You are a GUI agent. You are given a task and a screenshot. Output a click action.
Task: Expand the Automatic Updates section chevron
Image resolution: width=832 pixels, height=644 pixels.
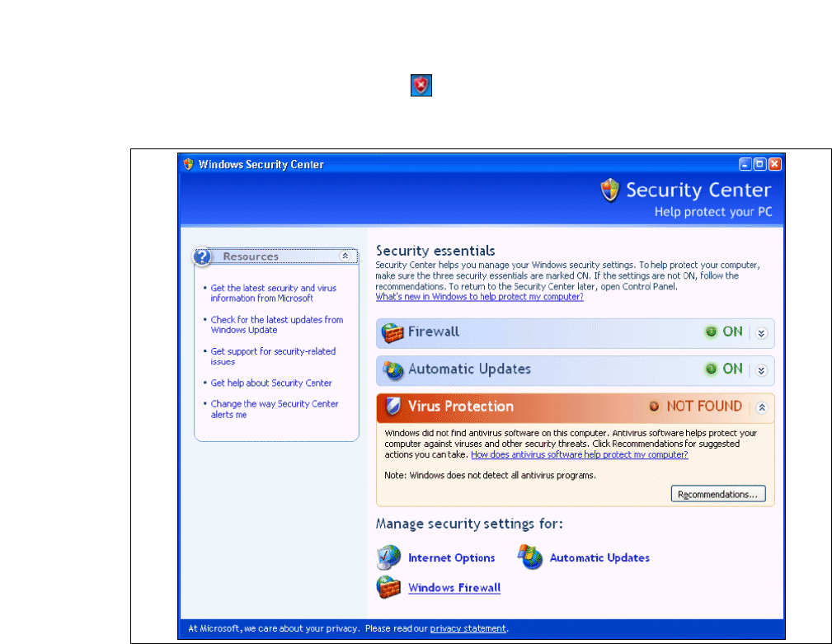[x=761, y=370]
